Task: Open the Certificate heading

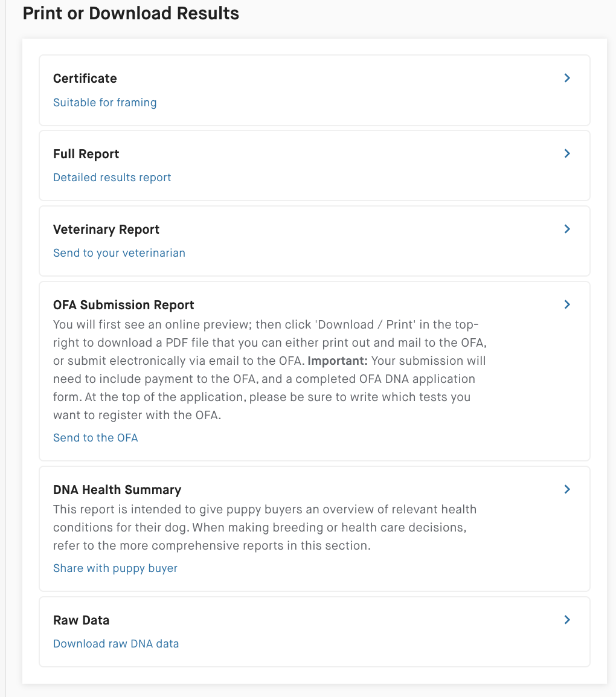Action: tap(85, 79)
